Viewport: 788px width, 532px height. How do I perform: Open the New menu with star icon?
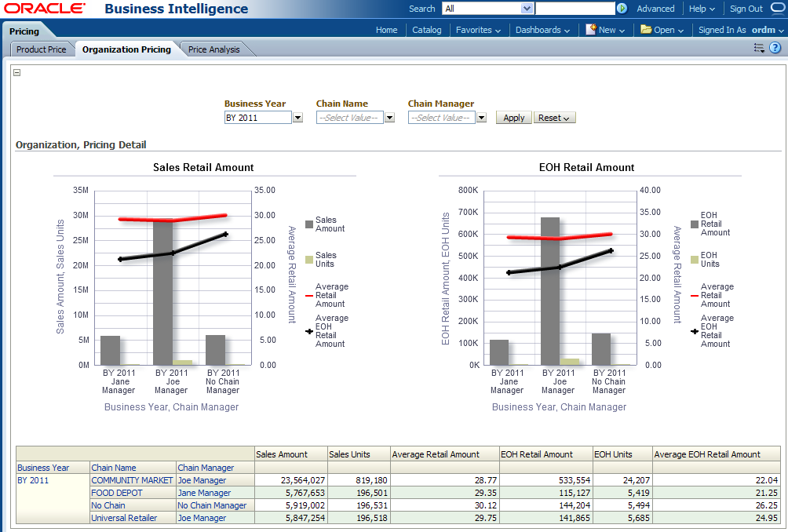click(x=605, y=30)
